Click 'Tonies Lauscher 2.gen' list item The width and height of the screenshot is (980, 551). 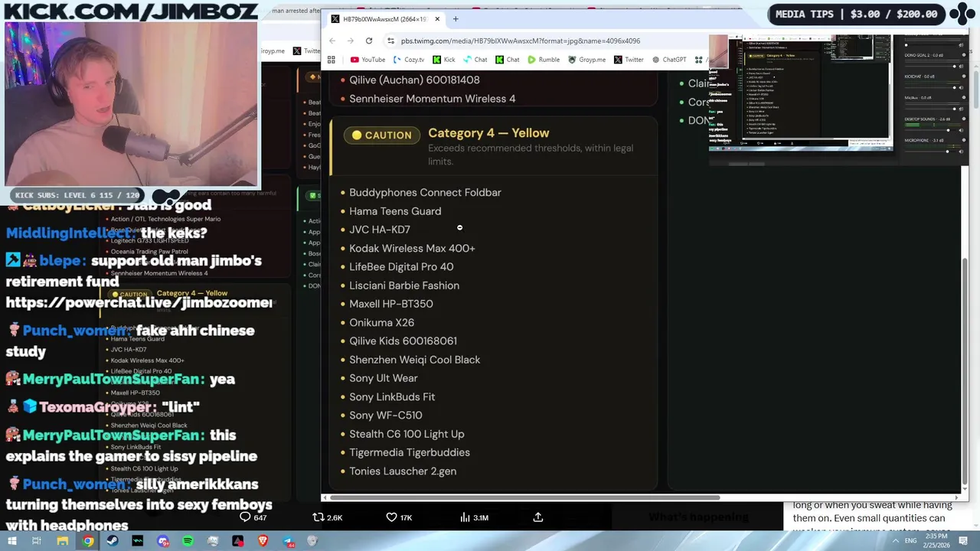tap(403, 471)
